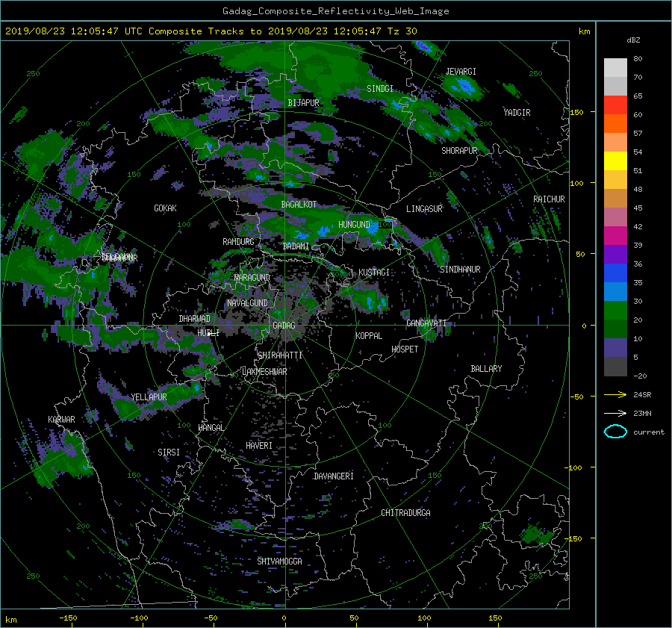Viewport: 672px width, 628px height.
Task: Click the DAVANGERI label
Action: (334, 476)
